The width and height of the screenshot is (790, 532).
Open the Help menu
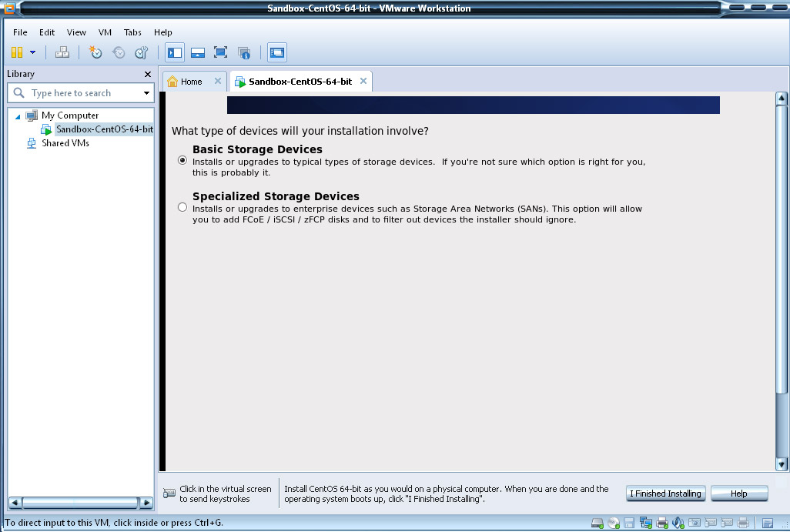[x=162, y=32]
